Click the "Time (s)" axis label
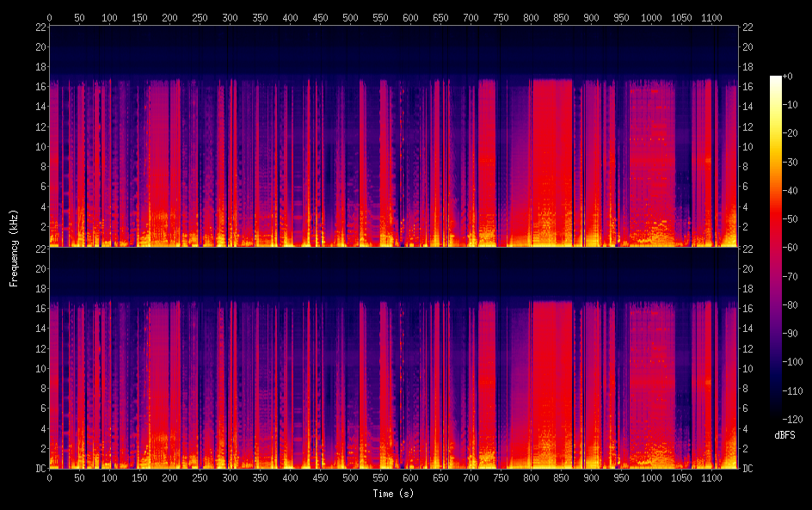The width and height of the screenshot is (812, 510). [x=392, y=494]
